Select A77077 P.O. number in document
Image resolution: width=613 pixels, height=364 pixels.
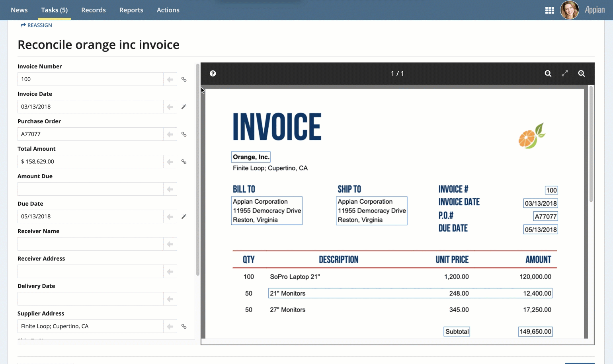[x=545, y=216]
